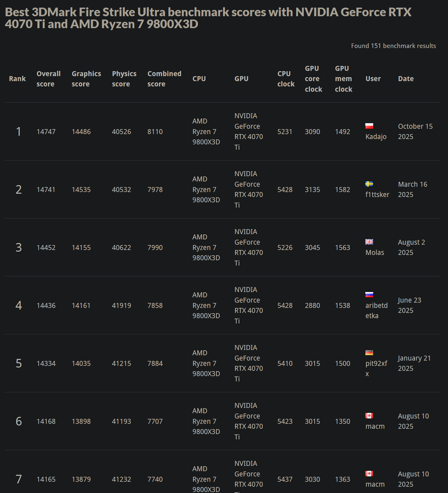Open rank 2 overall score 14741

[x=46, y=190]
